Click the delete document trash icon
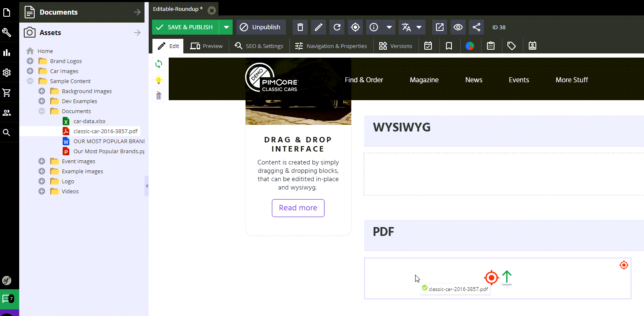 pos(300,27)
